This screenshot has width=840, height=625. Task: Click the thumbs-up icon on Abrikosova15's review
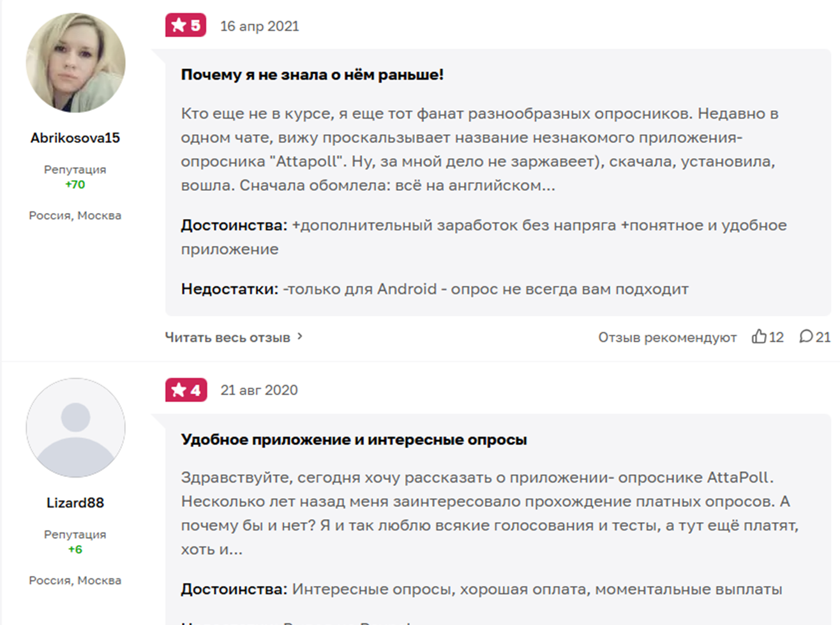759,336
